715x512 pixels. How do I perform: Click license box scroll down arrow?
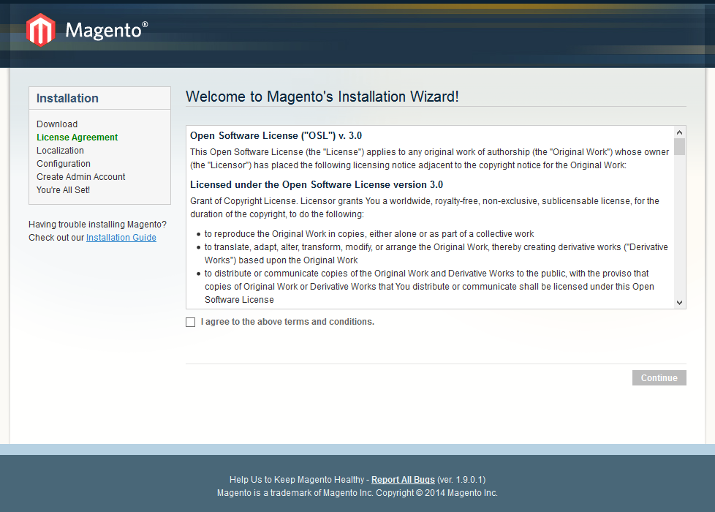[679, 303]
